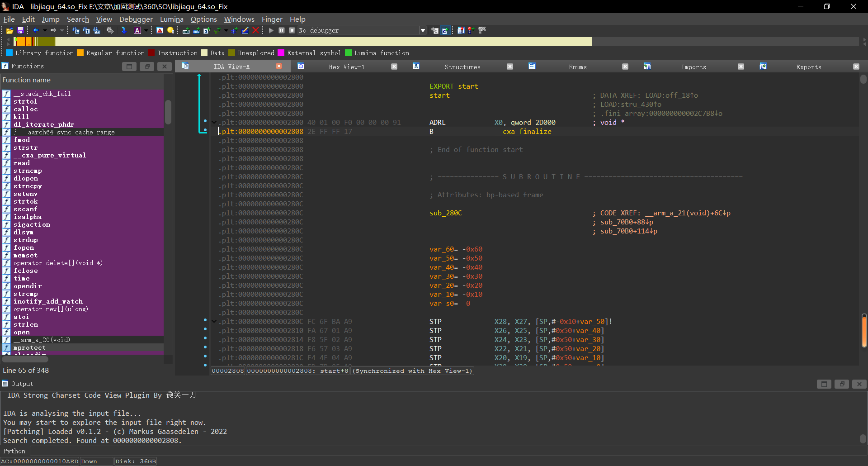Screen dimensions: 868x466
Task: Toggle breakpoint dot at address 2814 STP line
Action: point(205,338)
